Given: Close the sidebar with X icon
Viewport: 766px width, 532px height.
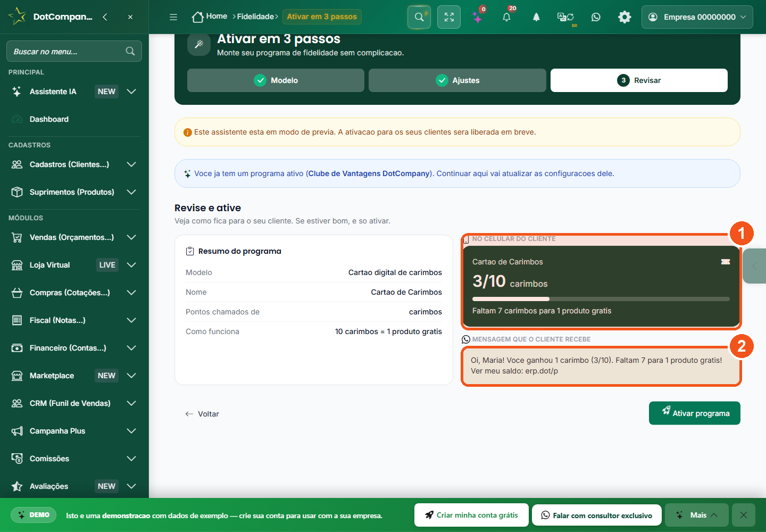Looking at the screenshot, I should pos(130,17).
